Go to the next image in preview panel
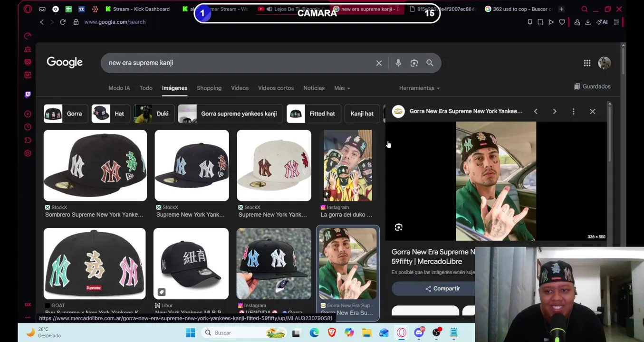644x342 pixels. click(x=555, y=111)
